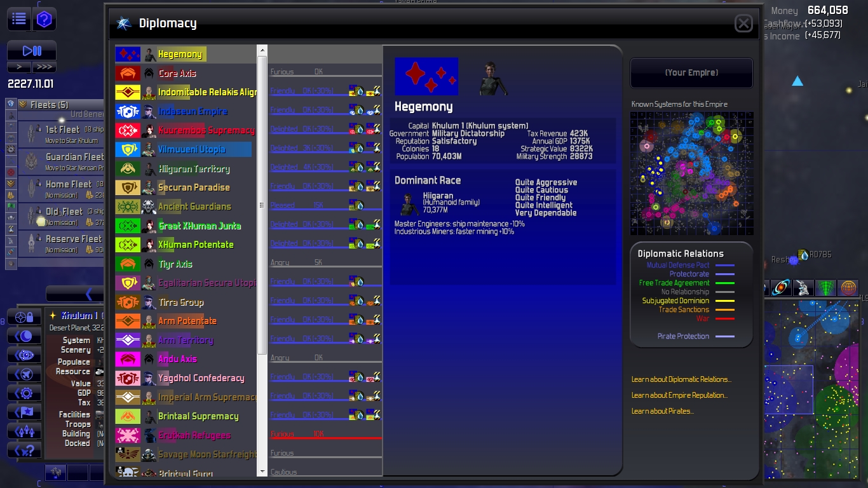Screen dimensions: 868x488
Task: Click the star flag cycle button
Action: [x=25, y=412]
